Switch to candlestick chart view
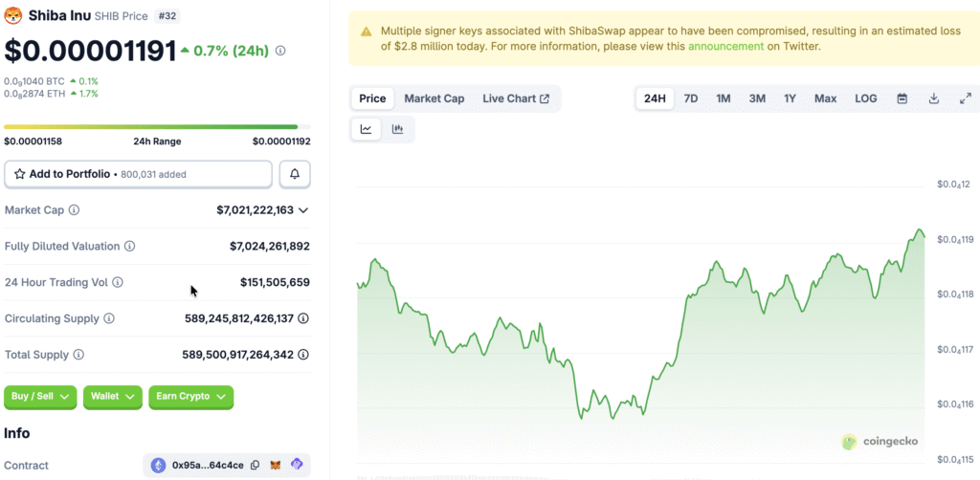 [397, 129]
